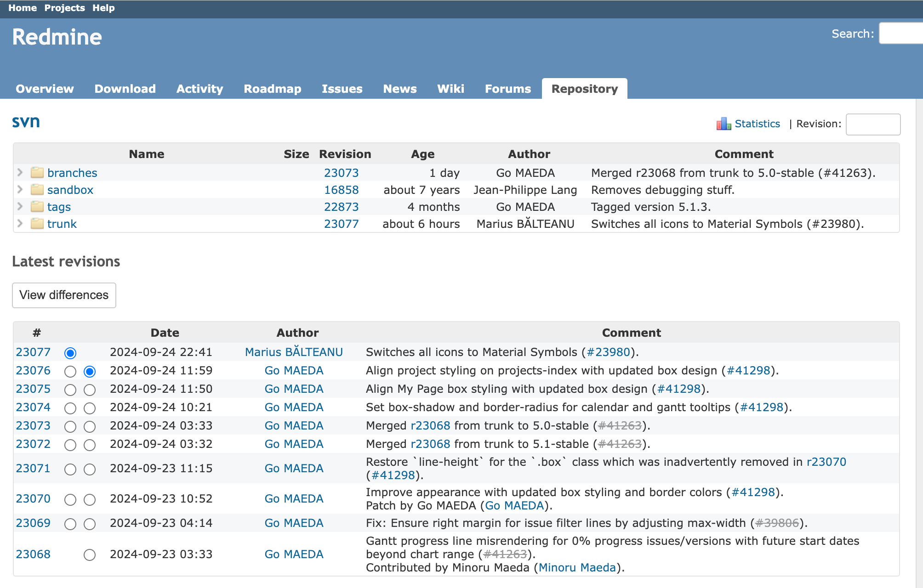The height and width of the screenshot is (588, 923).
Task: Expand the trunk directory tree
Action: click(20, 224)
